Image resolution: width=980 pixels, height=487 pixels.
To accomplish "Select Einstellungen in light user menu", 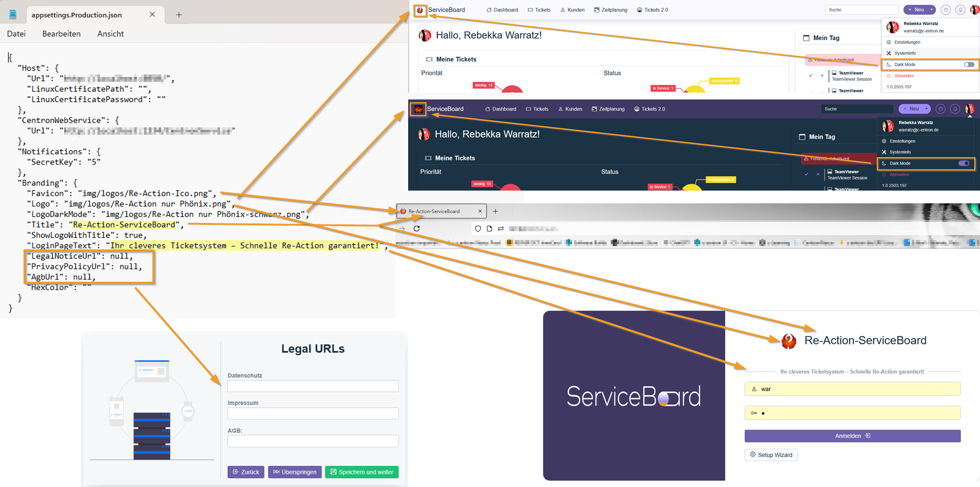I will (907, 42).
